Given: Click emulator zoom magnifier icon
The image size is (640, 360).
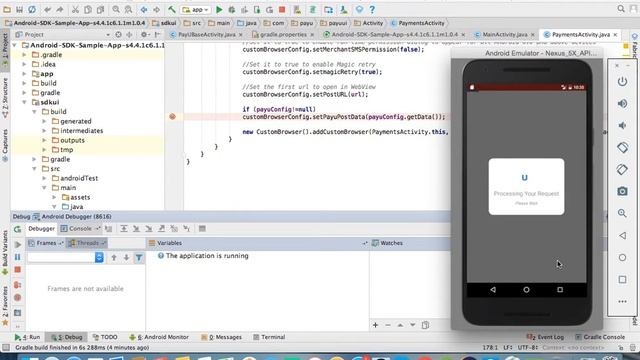Looking at the screenshot, I should (622, 213).
